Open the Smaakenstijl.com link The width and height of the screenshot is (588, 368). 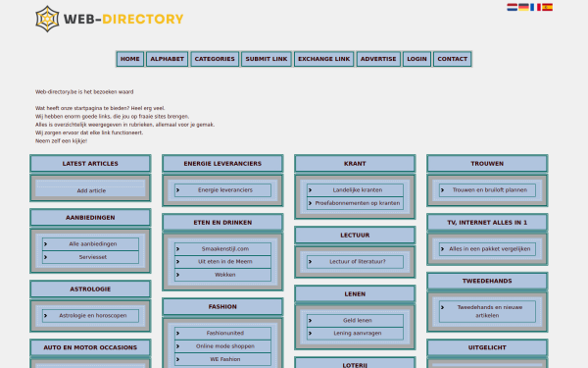point(225,249)
